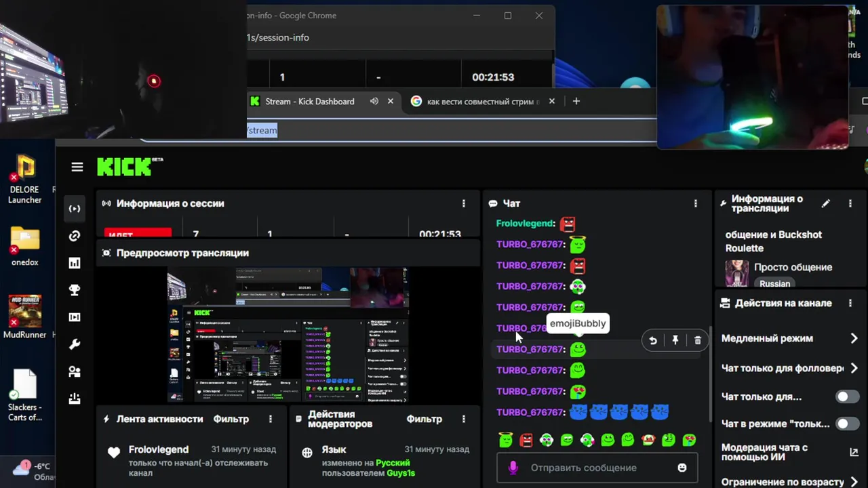Open Slackers - Carts of... desktop file
This screenshot has width=868, height=488.
click(25, 396)
